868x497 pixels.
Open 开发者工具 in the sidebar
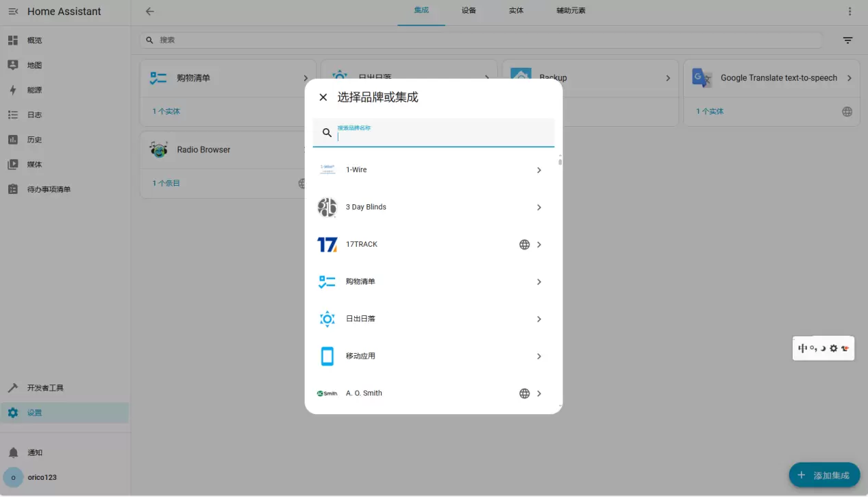point(45,388)
